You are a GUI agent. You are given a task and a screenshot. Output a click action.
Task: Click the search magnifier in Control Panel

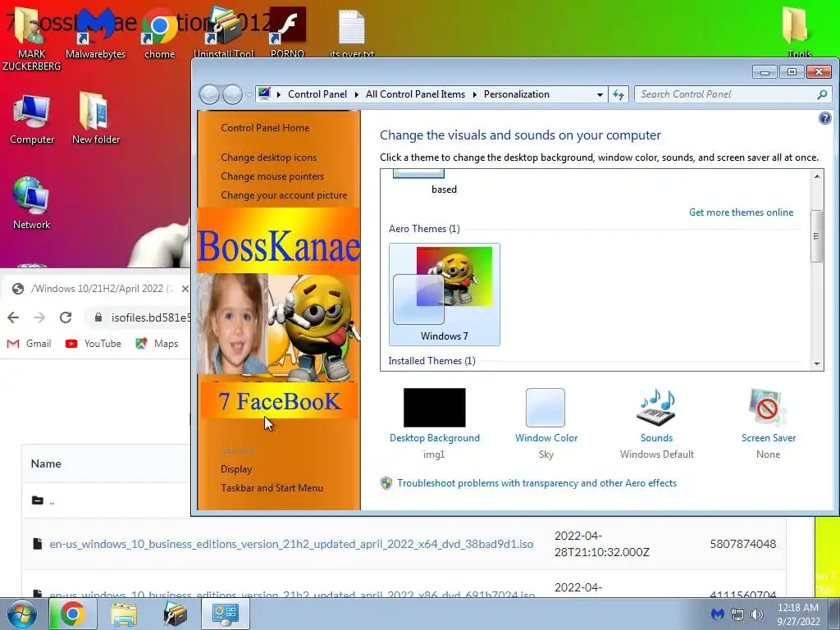[822, 94]
